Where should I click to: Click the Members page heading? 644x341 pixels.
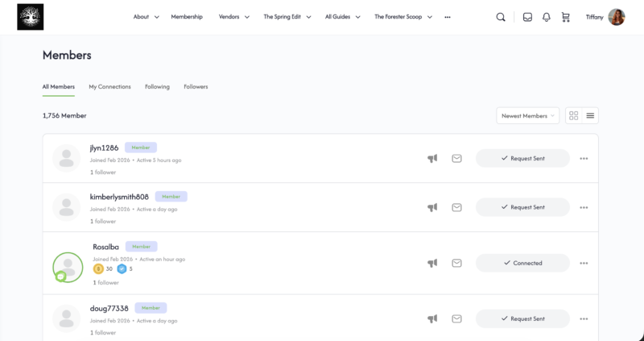coord(67,55)
